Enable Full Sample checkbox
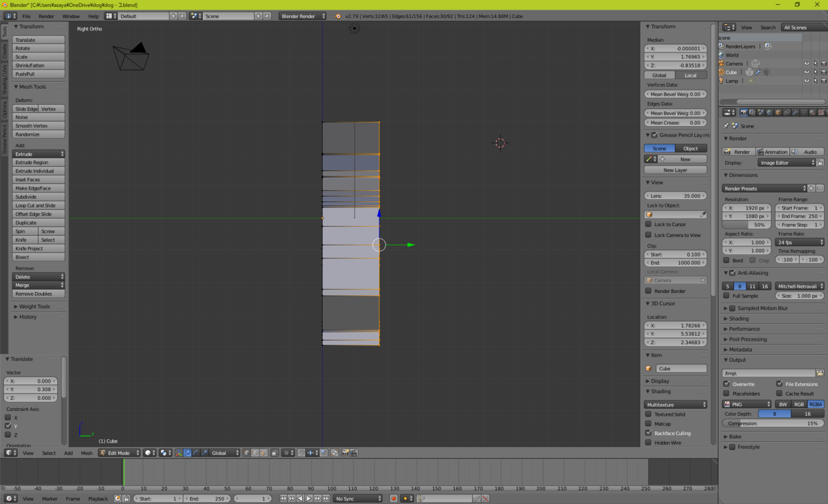The width and height of the screenshot is (828, 504). point(727,296)
